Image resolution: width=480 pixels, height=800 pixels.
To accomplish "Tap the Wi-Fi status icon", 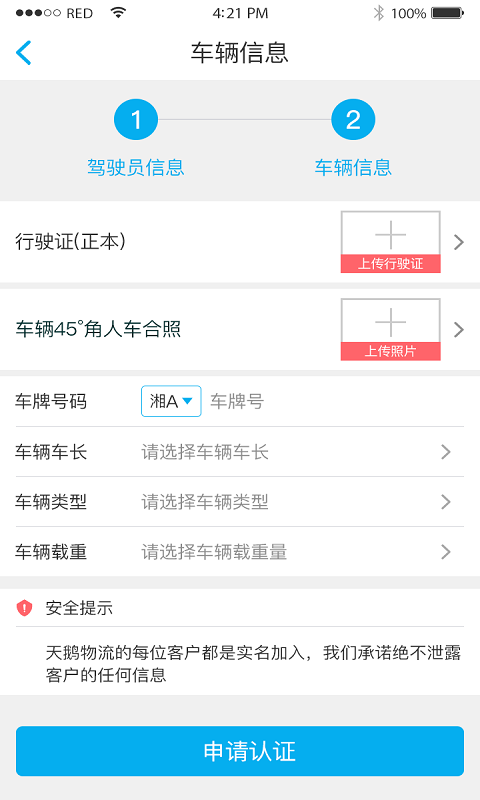I will tap(118, 13).
